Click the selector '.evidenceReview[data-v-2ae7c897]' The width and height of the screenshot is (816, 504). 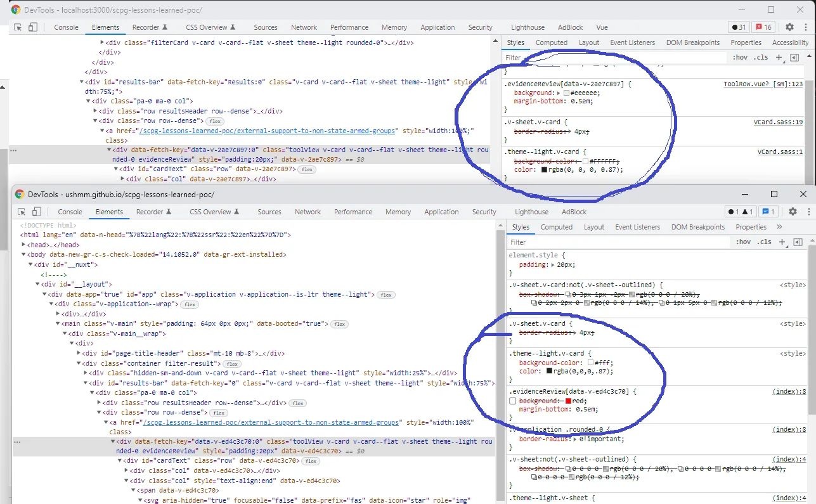click(564, 84)
